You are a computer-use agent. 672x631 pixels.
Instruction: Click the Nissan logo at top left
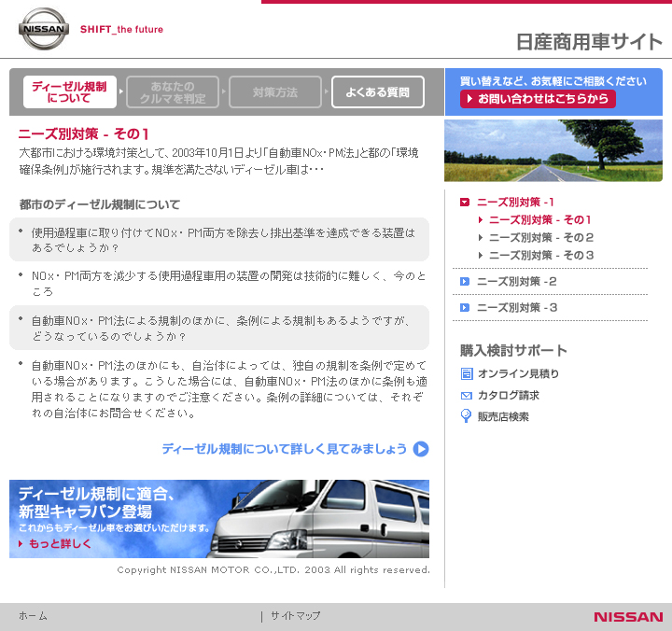[x=44, y=29]
